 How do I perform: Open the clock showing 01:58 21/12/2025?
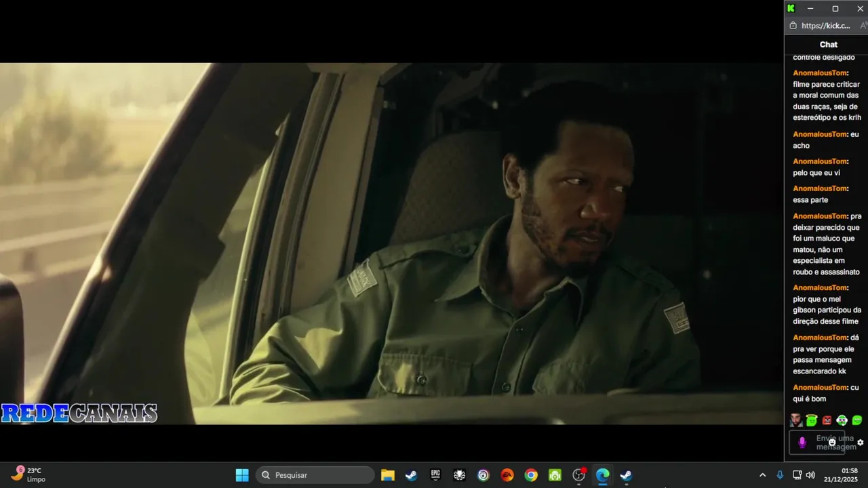click(841, 475)
